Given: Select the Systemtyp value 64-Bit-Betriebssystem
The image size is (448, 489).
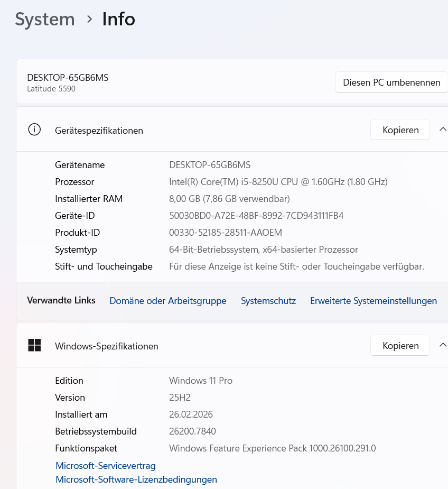Looking at the screenshot, I should tap(264, 250).
